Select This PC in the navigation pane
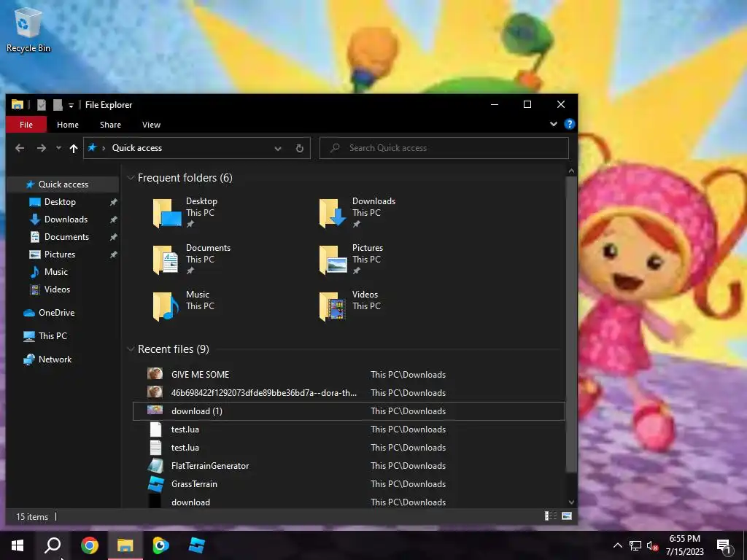 click(53, 336)
